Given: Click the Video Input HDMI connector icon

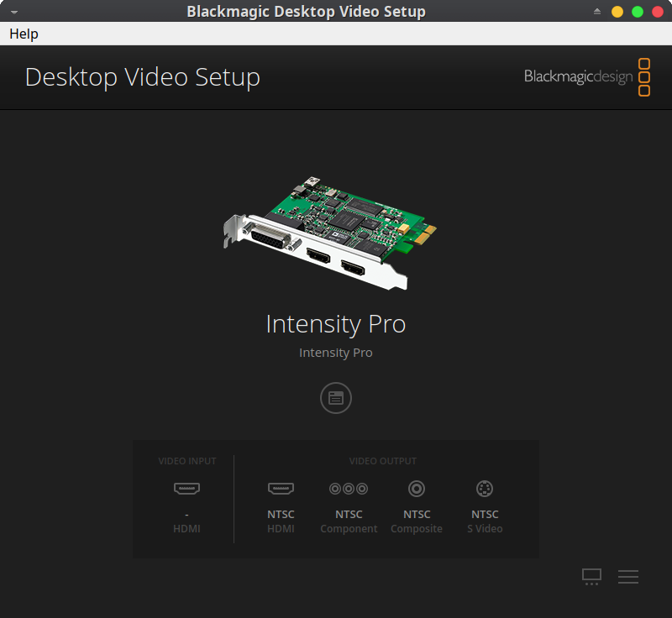Looking at the screenshot, I should point(186,488).
